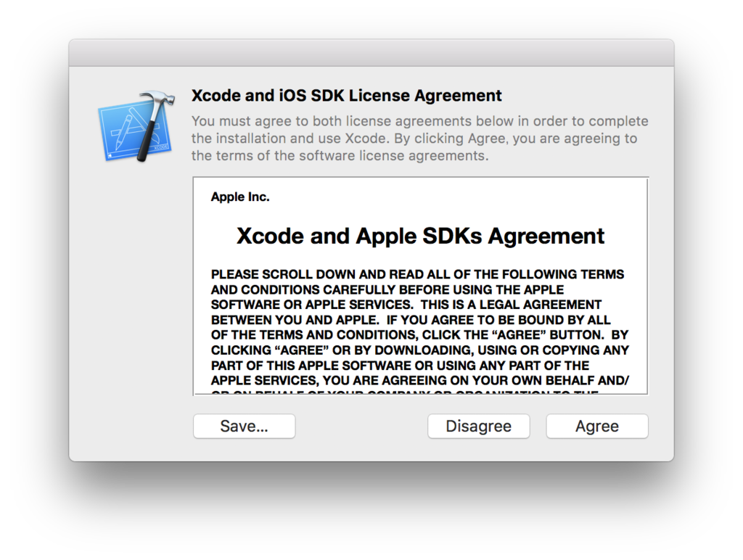Open the Save... dialog for the license
This screenshot has height=560, width=743.
pyautogui.click(x=244, y=426)
